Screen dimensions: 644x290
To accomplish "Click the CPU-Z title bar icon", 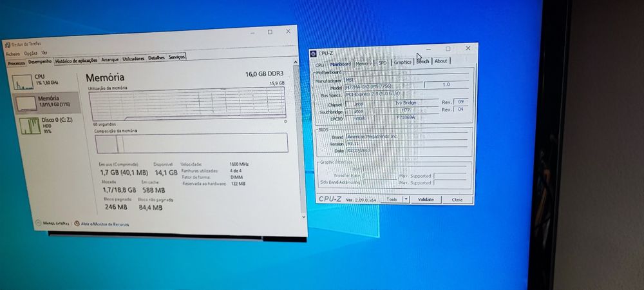I will (x=314, y=53).
